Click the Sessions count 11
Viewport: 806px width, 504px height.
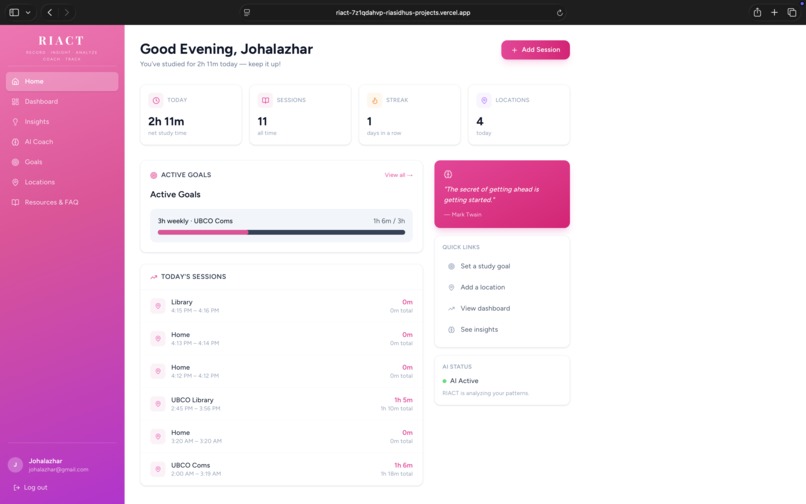(262, 121)
